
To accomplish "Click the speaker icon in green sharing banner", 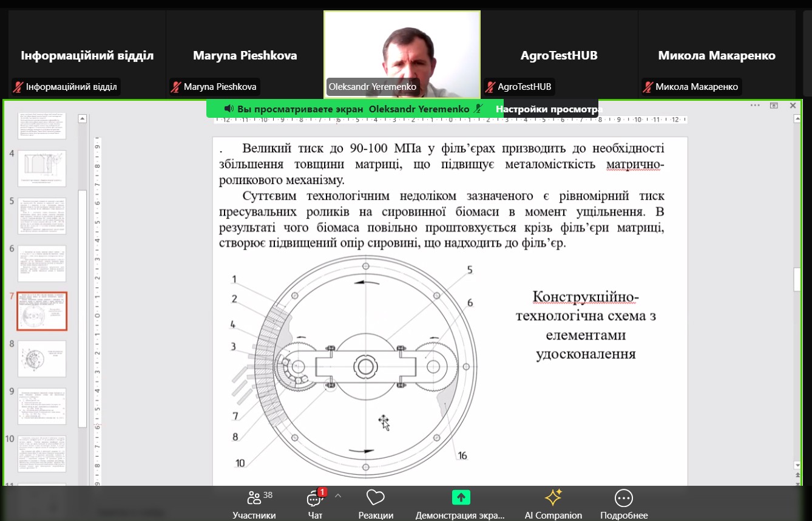I will point(229,109).
